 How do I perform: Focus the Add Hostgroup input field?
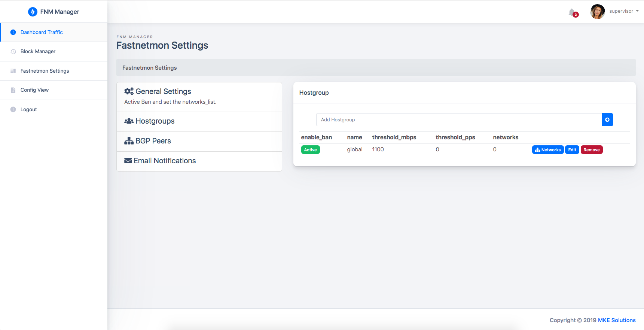tap(459, 120)
